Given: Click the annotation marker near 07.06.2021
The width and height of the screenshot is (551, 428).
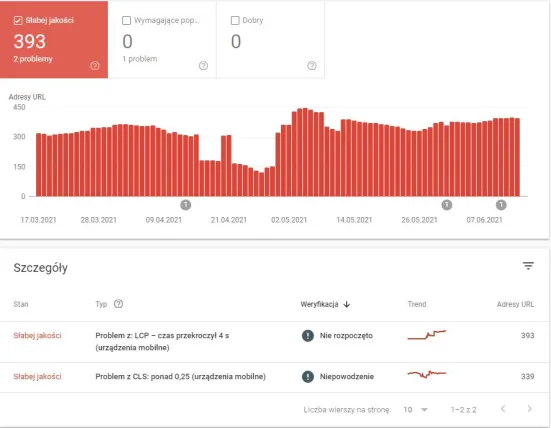Looking at the screenshot, I should click(501, 205).
